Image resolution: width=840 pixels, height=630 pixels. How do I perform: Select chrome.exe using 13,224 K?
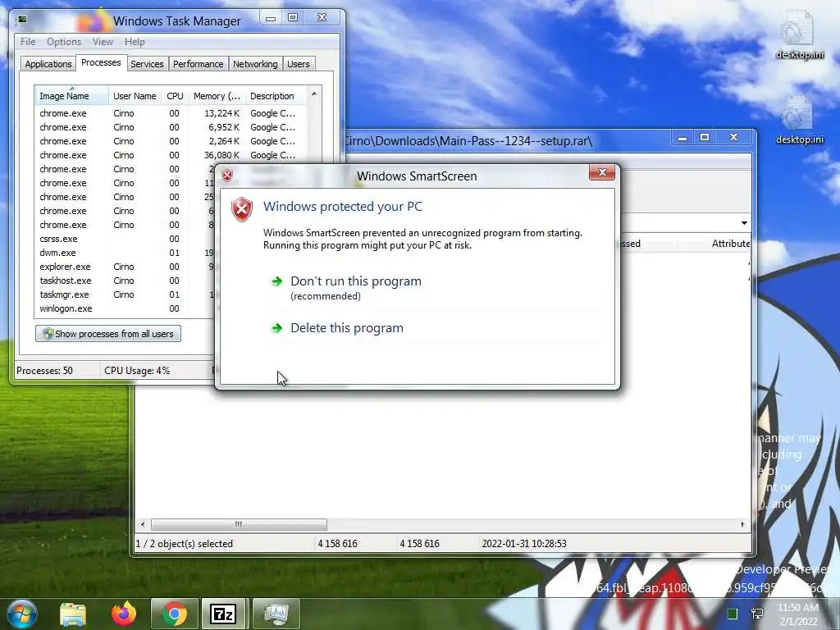tap(171, 113)
